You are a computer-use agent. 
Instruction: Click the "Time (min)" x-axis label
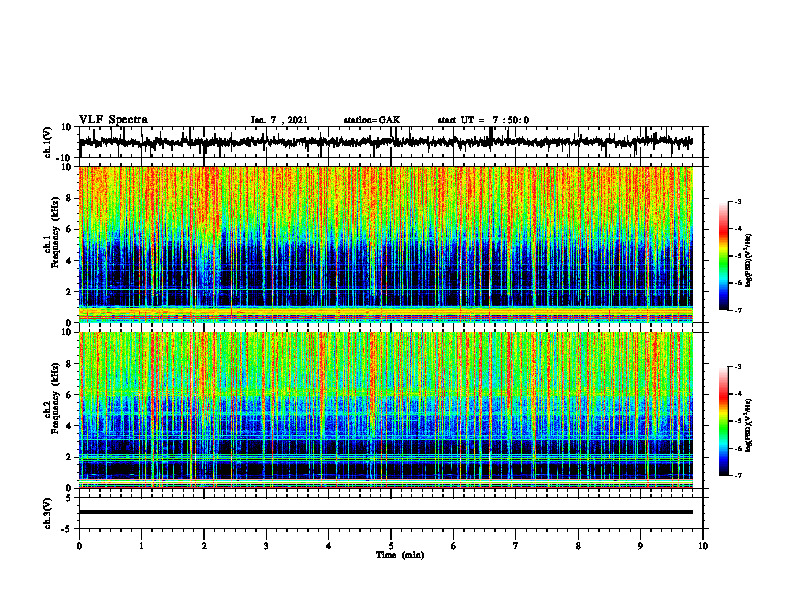400,554
